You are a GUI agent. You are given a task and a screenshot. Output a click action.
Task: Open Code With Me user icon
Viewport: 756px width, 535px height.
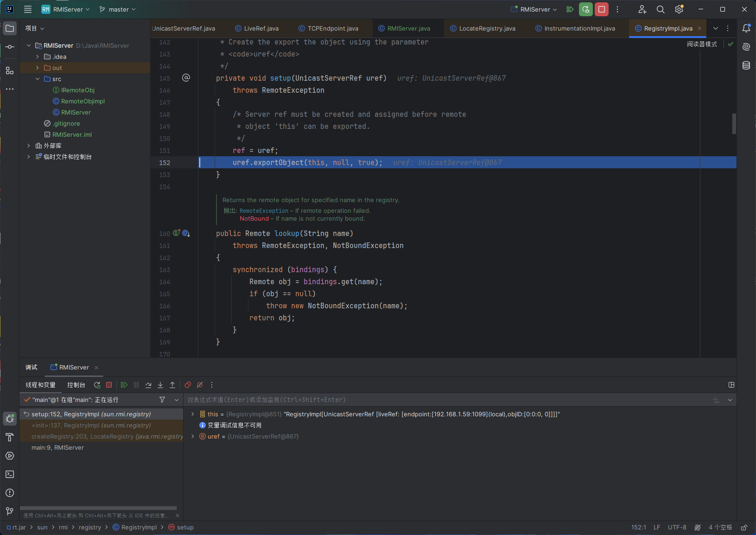pyautogui.click(x=642, y=9)
